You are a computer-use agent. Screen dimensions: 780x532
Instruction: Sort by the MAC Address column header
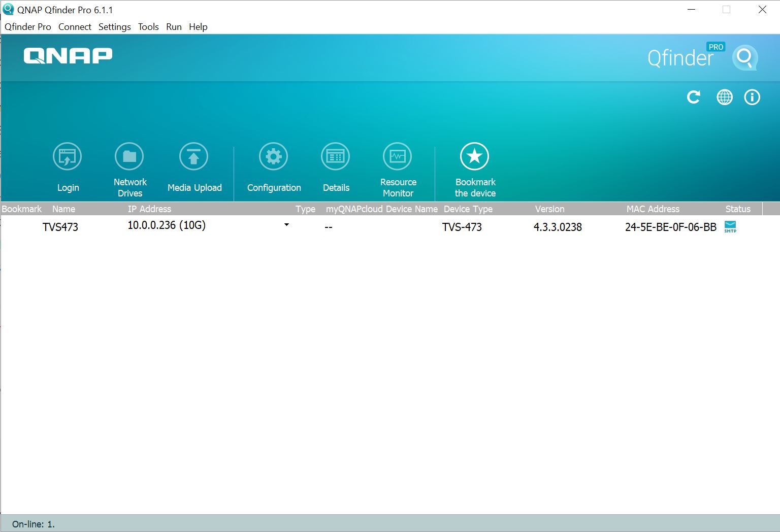coord(653,209)
